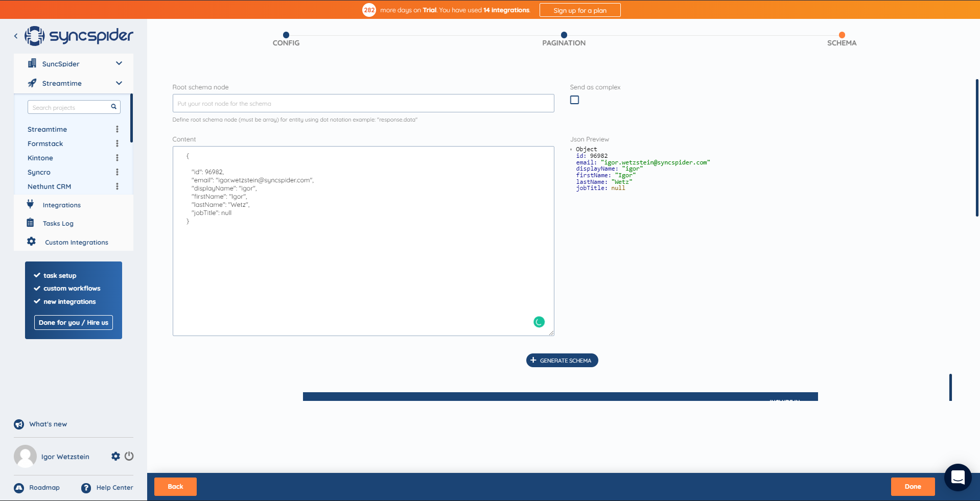Click the logout power icon
Screen dimensions: 980x501
click(x=129, y=456)
